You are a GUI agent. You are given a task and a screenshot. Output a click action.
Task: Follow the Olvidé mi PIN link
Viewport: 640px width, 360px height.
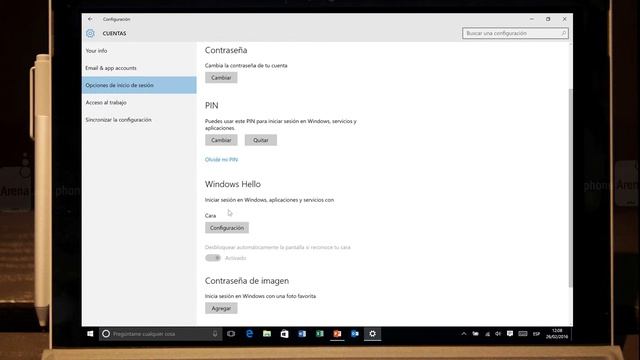click(x=221, y=160)
